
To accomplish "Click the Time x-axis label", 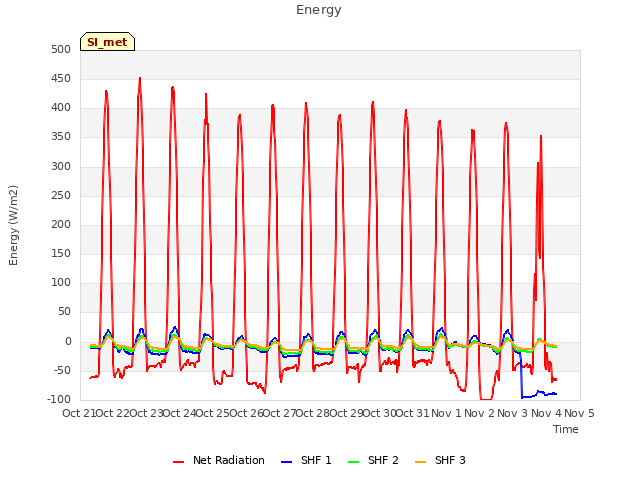I will click(566, 429).
